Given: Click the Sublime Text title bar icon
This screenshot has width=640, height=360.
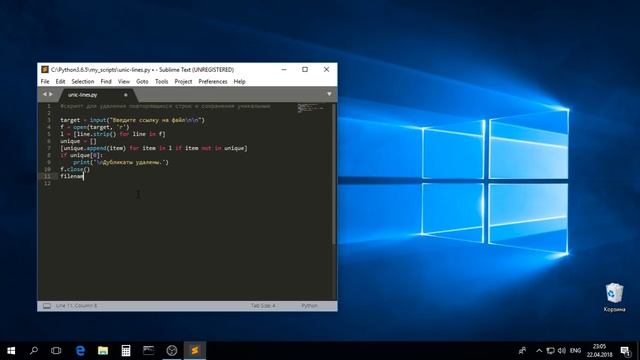Looking at the screenshot, I should coord(45,69).
